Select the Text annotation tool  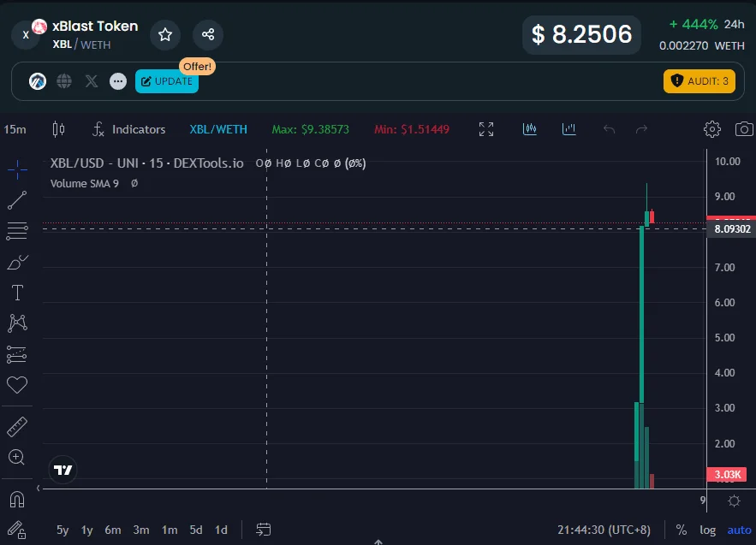(x=17, y=293)
